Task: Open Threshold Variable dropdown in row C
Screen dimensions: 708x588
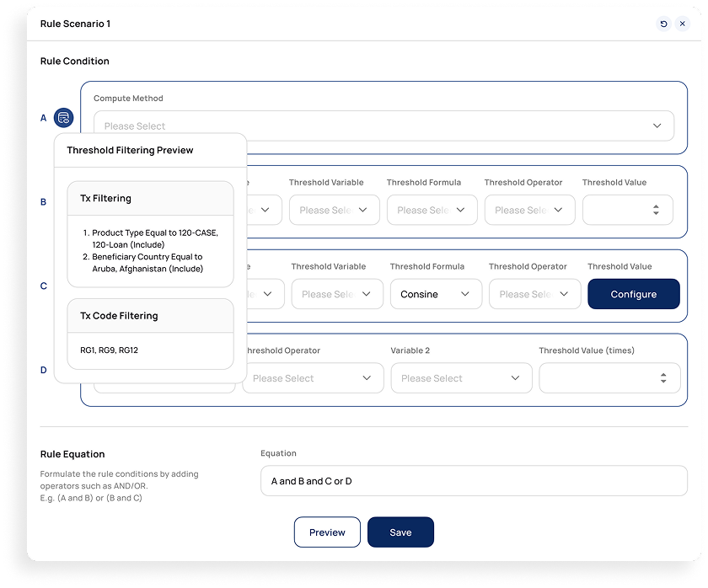Action: pyautogui.click(x=336, y=294)
